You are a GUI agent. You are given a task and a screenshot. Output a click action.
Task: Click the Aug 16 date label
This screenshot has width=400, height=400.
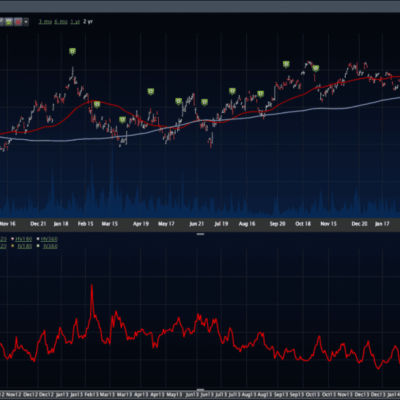[x=247, y=224]
